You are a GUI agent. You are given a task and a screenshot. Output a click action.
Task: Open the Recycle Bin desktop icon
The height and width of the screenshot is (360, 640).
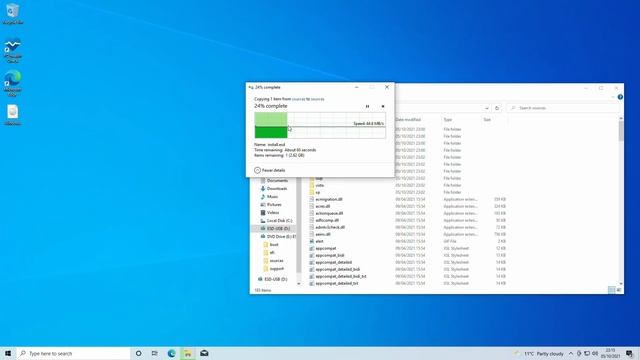(x=13, y=14)
